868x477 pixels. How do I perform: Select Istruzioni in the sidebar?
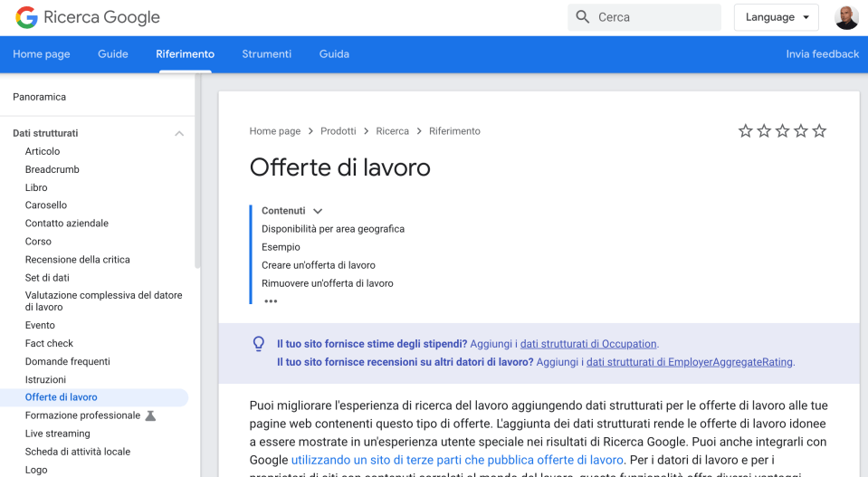click(x=45, y=379)
